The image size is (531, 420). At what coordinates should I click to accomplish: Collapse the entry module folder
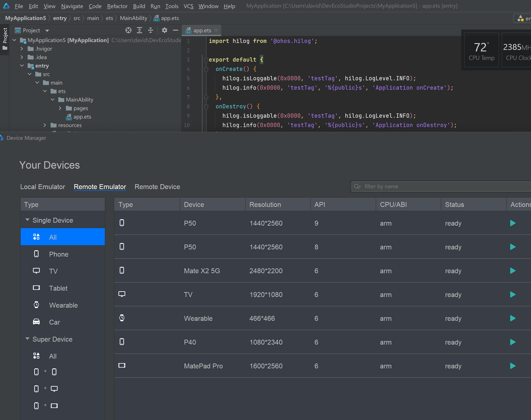point(22,66)
